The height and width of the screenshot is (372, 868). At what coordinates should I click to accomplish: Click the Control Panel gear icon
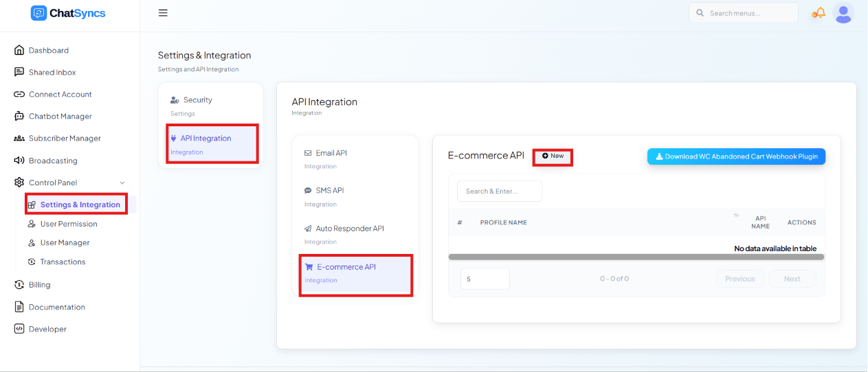point(19,183)
